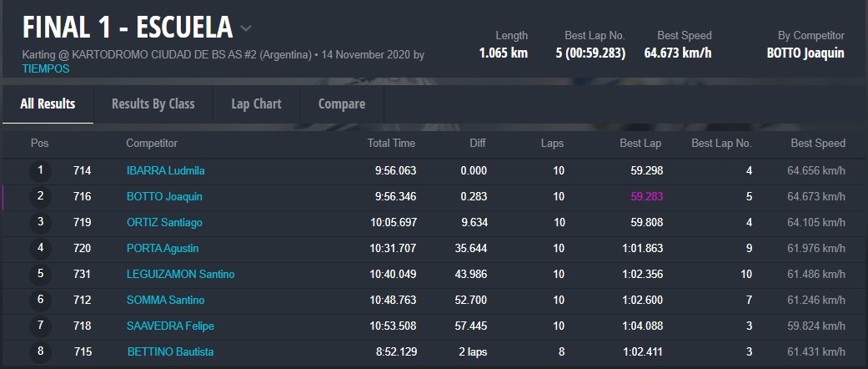
Task: Open PORTA Agustin's details
Action: coord(163,249)
